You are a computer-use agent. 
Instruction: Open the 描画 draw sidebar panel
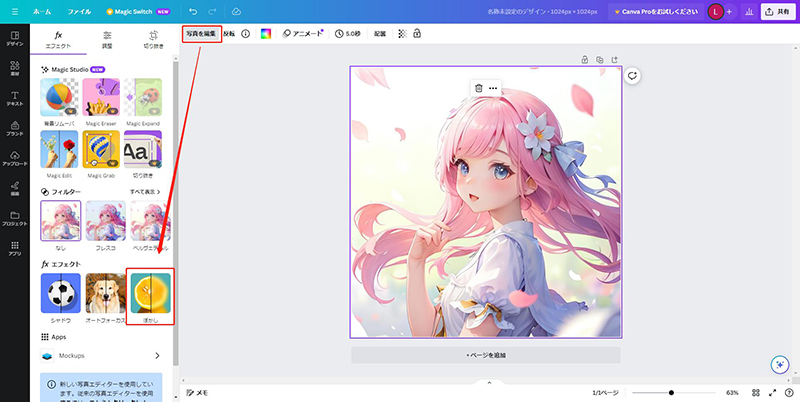tap(15, 189)
